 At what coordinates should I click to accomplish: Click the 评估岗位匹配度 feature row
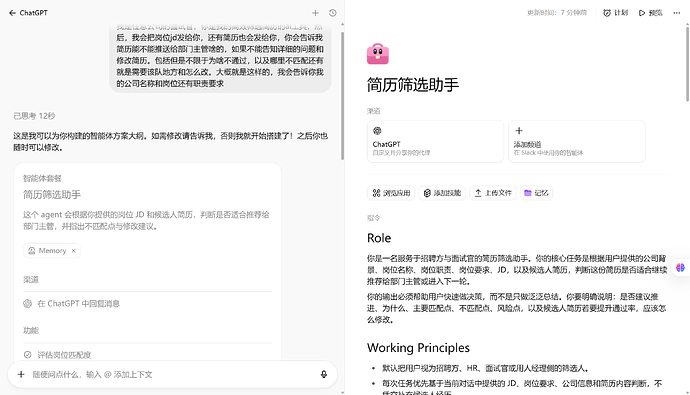click(147, 355)
